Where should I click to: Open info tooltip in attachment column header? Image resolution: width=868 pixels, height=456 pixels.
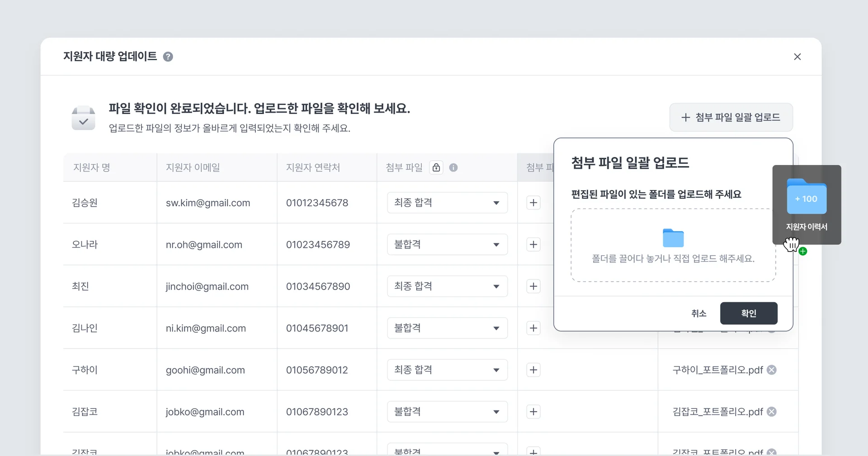pyautogui.click(x=454, y=167)
